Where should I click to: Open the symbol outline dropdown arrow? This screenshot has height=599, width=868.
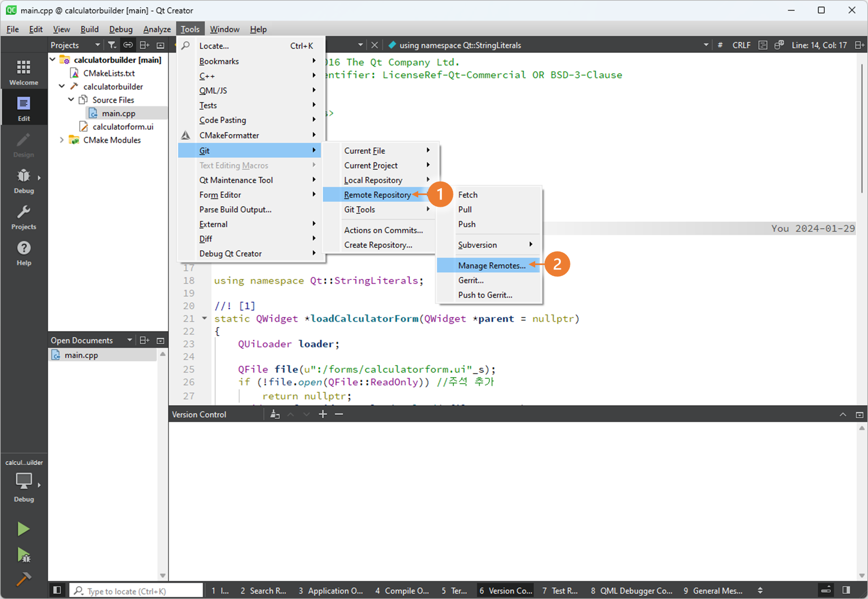tap(706, 45)
